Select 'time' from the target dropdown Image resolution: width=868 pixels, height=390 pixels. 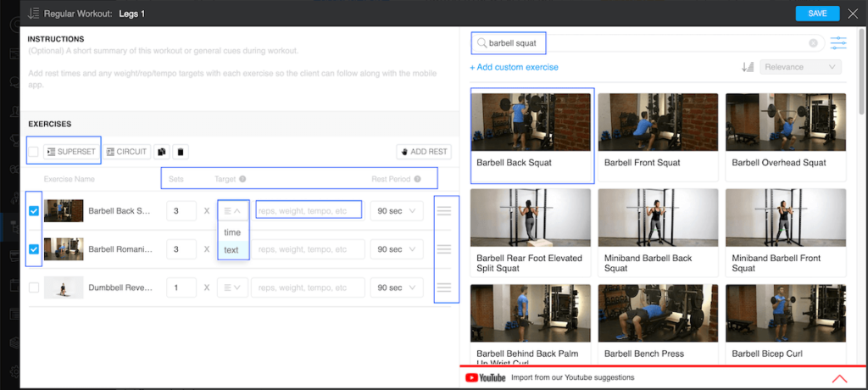point(232,232)
